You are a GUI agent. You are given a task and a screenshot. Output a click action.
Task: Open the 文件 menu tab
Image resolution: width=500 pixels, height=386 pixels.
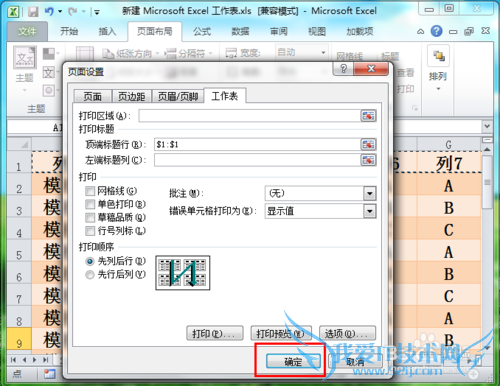click(x=27, y=32)
